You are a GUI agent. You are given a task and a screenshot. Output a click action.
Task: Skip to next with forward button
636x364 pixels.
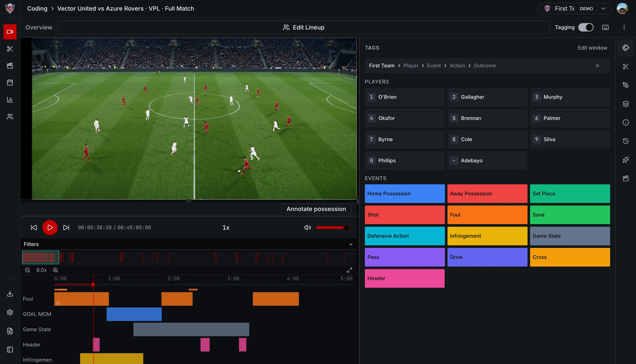tap(66, 228)
